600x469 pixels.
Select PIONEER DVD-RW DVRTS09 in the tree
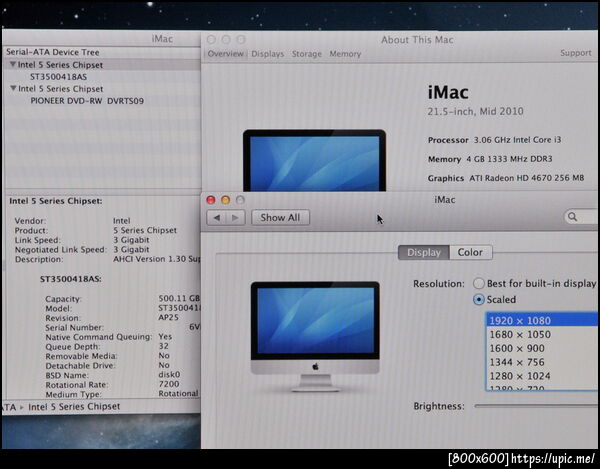pyautogui.click(x=87, y=101)
